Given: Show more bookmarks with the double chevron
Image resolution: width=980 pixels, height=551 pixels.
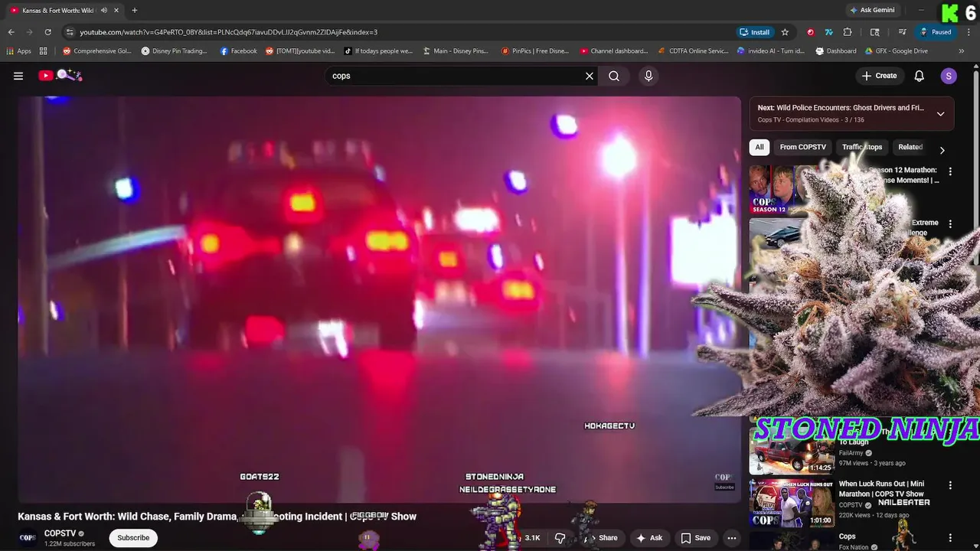Looking at the screenshot, I should (962, 51).
